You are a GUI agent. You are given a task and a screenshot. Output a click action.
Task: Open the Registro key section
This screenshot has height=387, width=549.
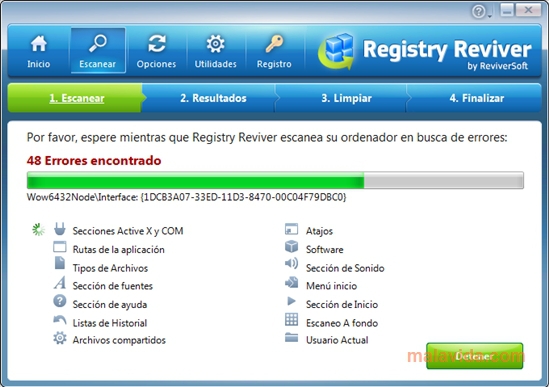(274, 51)
